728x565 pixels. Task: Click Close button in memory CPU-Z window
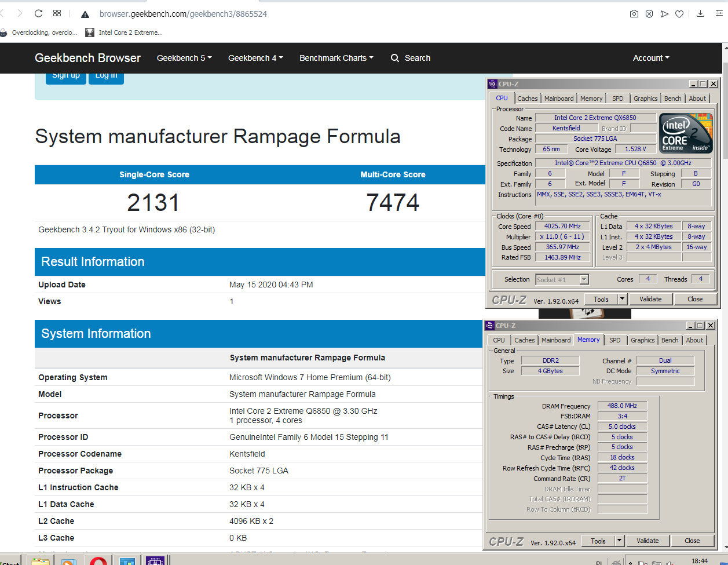coord(692,541)
